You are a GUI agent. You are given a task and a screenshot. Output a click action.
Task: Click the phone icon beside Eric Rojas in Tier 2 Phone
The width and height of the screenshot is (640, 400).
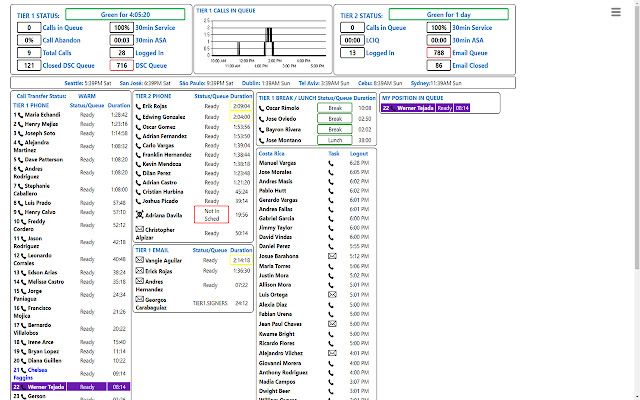[139, 106]
